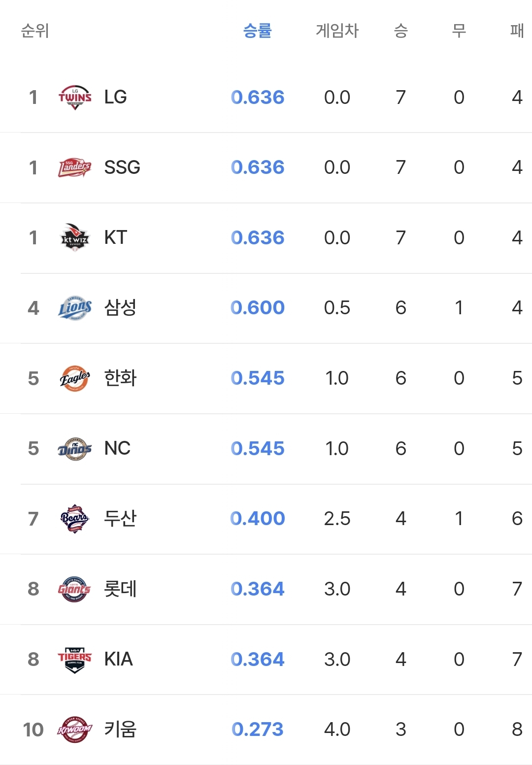The image size is (532, 765).
Task: Click the Samsung Lions team logo
Action: point(75,308)
